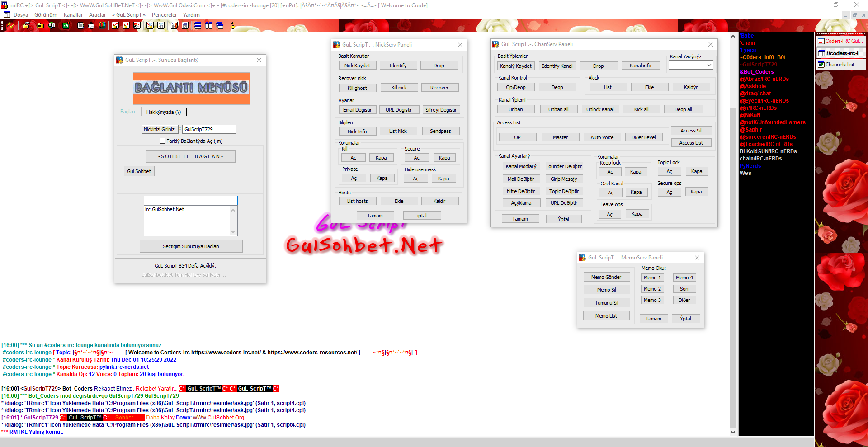This screenshot has height=447, width=868.
Task: Open the Araçlar menu
Action: [x=97, y=15]
